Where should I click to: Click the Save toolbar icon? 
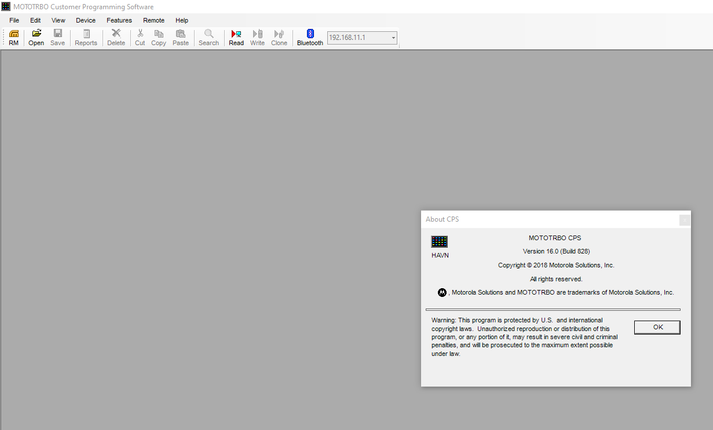[x=58, y=37]
